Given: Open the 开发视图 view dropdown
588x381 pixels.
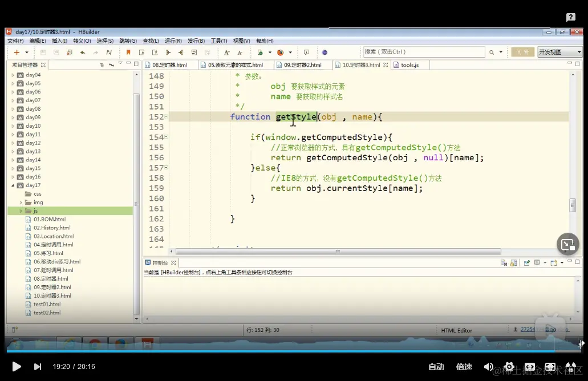Looking at the screenshot, I should pos(560,52).
